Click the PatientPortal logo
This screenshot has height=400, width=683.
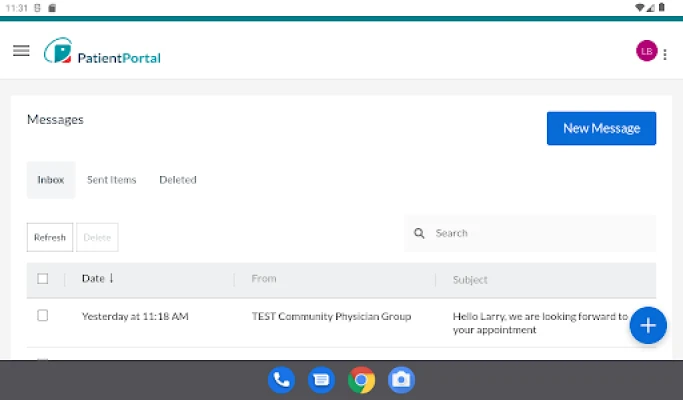[102, 52]
